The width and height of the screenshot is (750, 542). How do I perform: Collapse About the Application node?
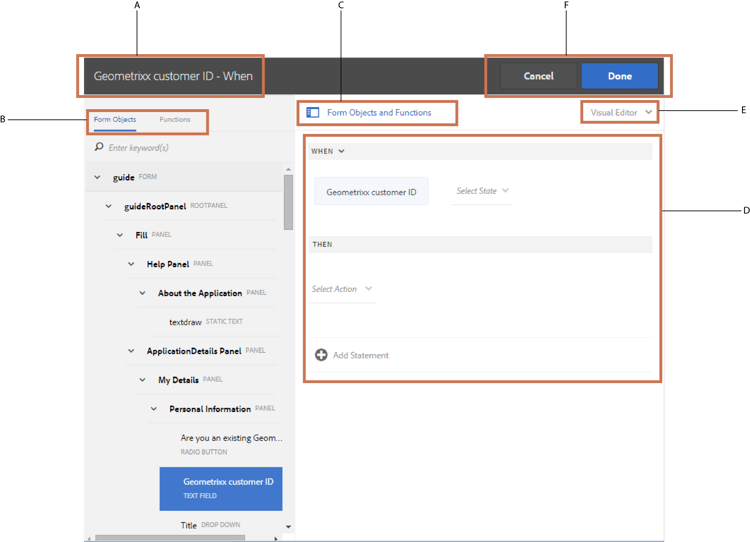(142, 293)
